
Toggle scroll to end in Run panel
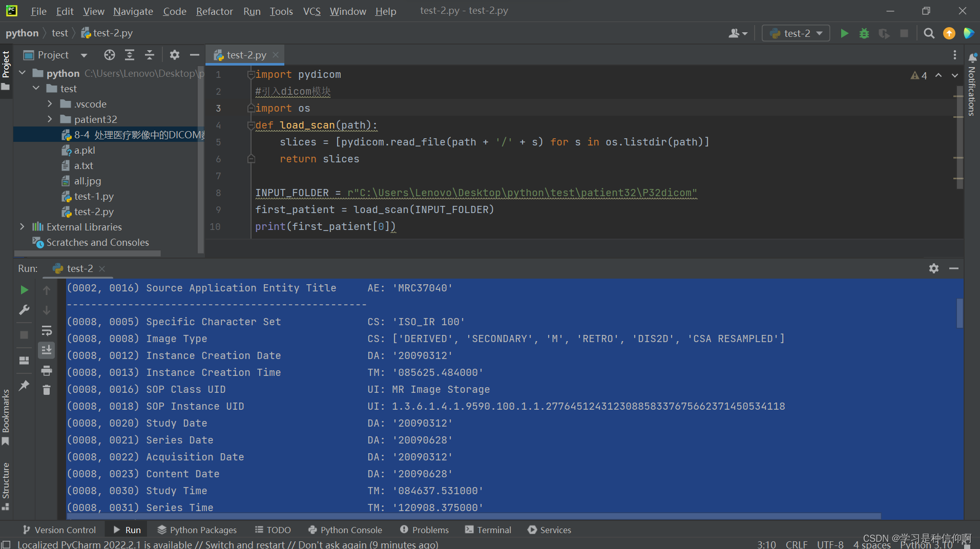pos(47,350)
